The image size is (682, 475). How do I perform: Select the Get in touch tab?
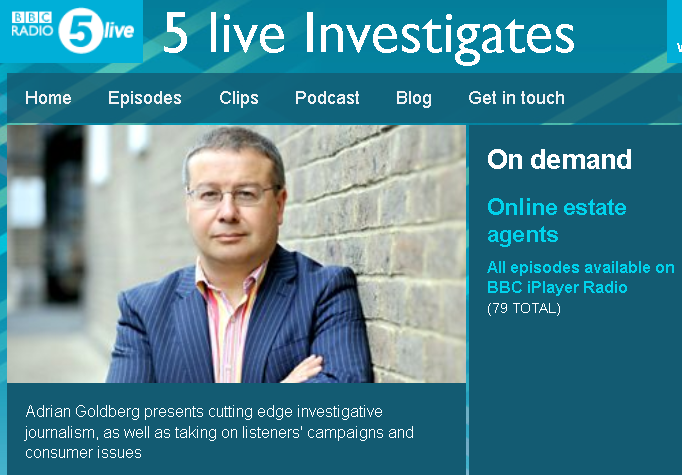tap(516, 98)
